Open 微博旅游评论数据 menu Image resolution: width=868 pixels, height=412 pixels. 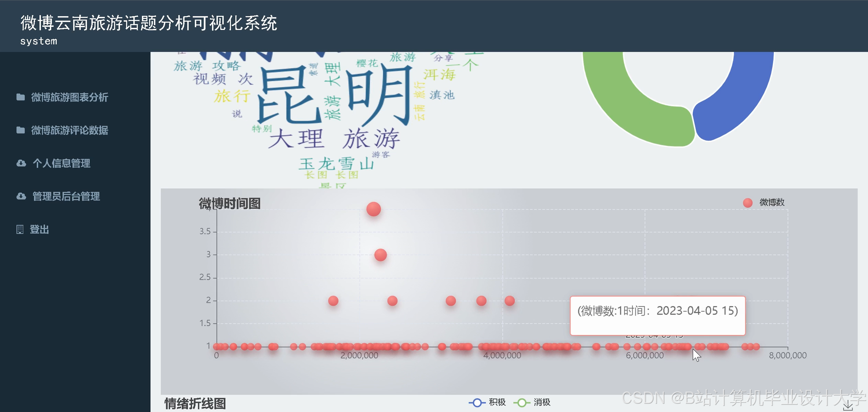pyautogui.click(x=69, y=130)
